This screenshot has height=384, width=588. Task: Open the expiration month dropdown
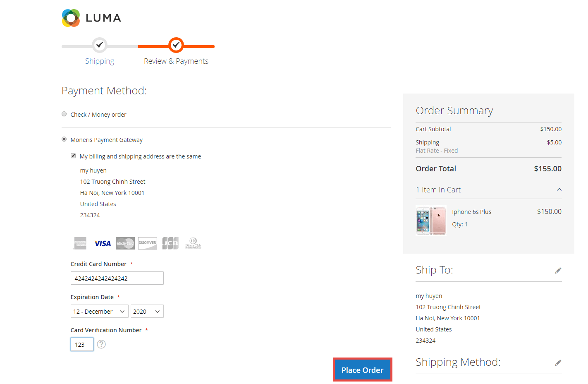coord(99,311)
